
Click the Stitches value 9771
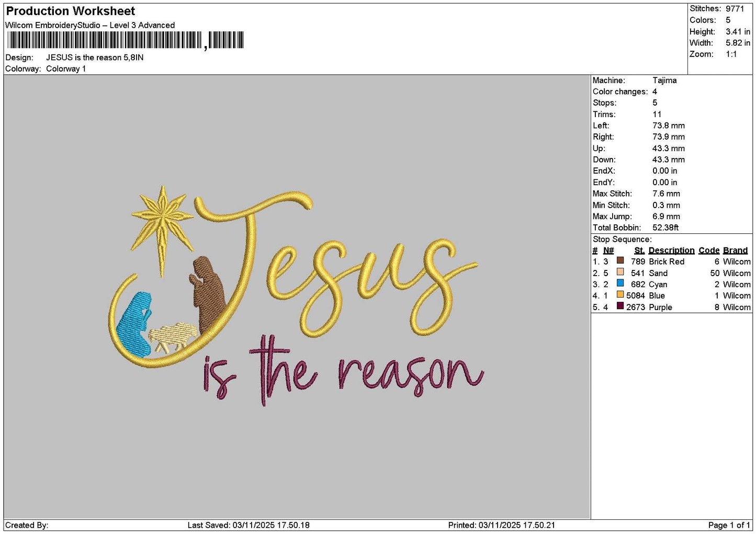coord(735,8)
